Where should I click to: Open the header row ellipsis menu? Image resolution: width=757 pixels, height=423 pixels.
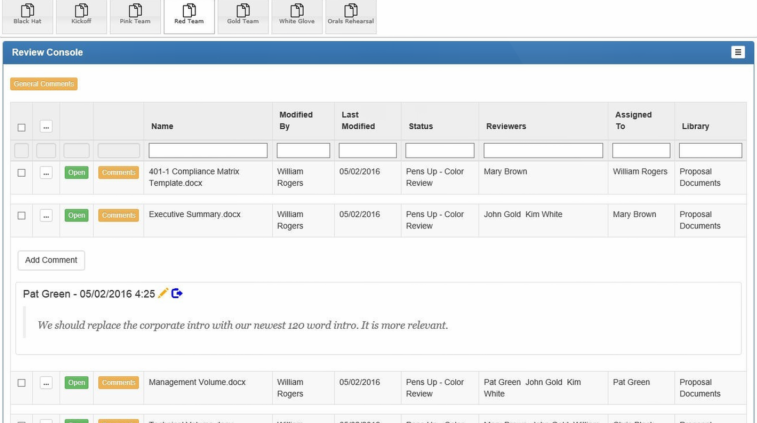(x=46, y=127)
